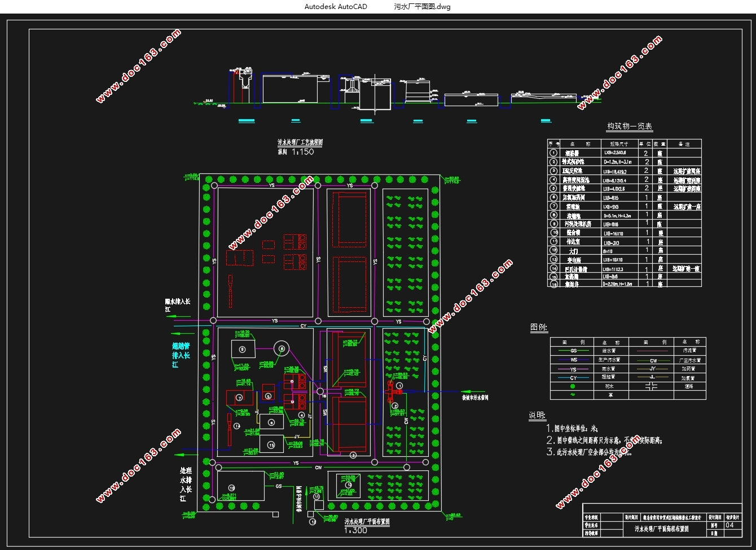The height and width of the screenshot is (550, 756).
Task: Select the green tree symbol in the legend
Action: pos(574,387)
